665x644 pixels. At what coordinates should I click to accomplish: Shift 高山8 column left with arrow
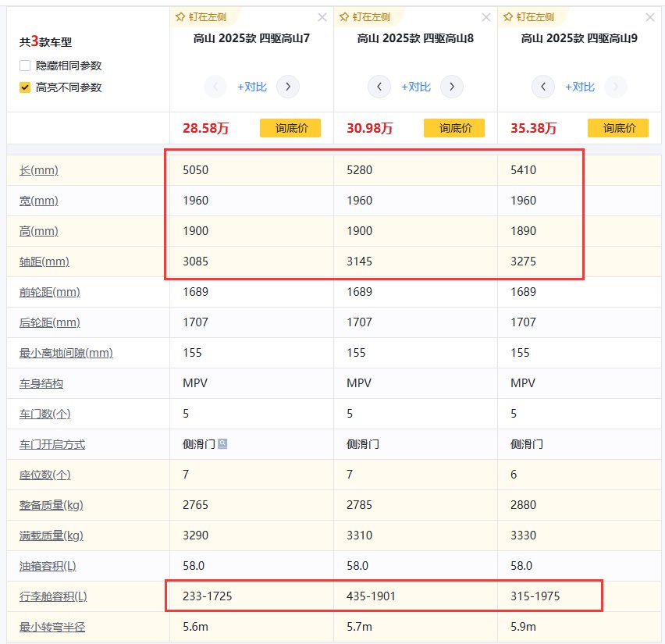(379, 87)
